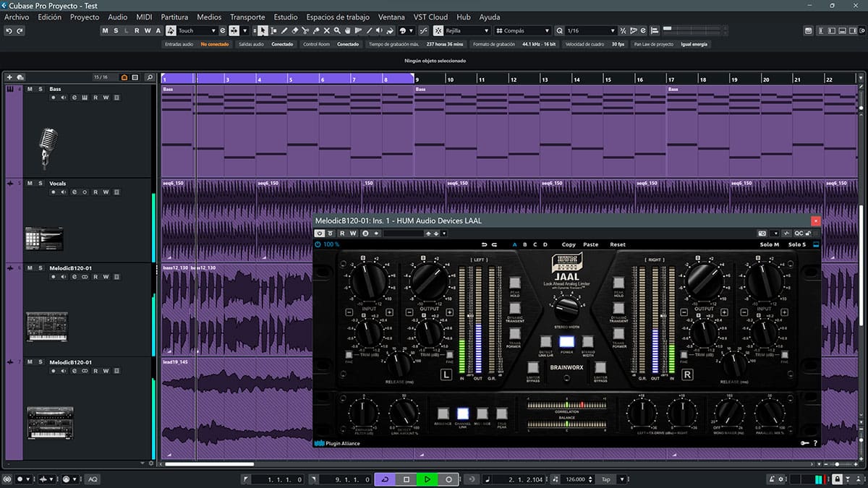Open dropdown beside plugin camera icon
The height and width of the screenshot is (488, 868).
pyautogui.click(x=776, y=234)
